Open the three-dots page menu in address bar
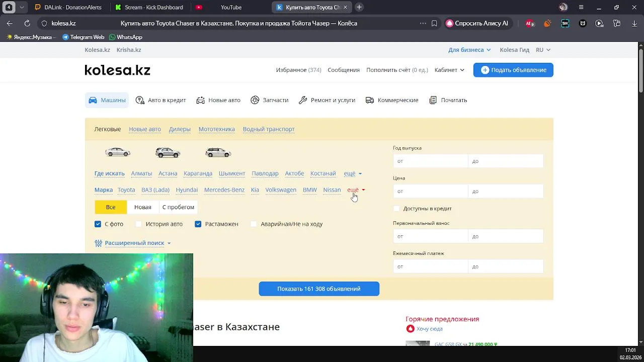 pyautogui.click(x=423, y=23)
